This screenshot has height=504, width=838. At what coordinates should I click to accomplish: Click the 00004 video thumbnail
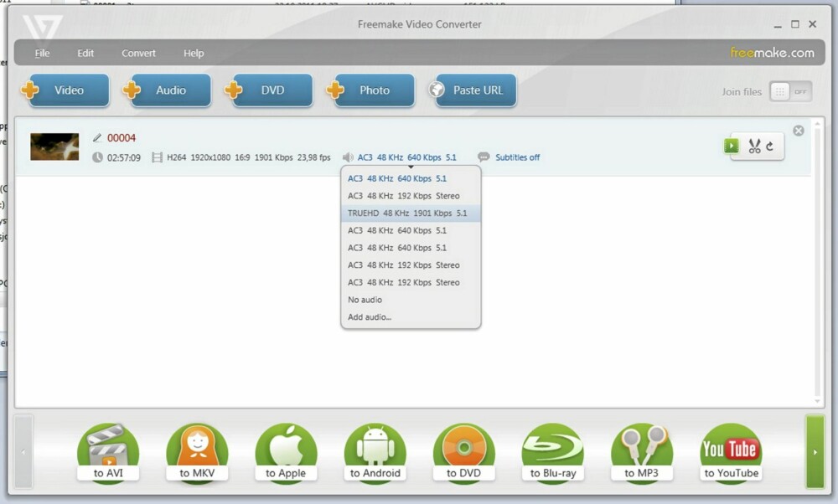coord(54,147)
